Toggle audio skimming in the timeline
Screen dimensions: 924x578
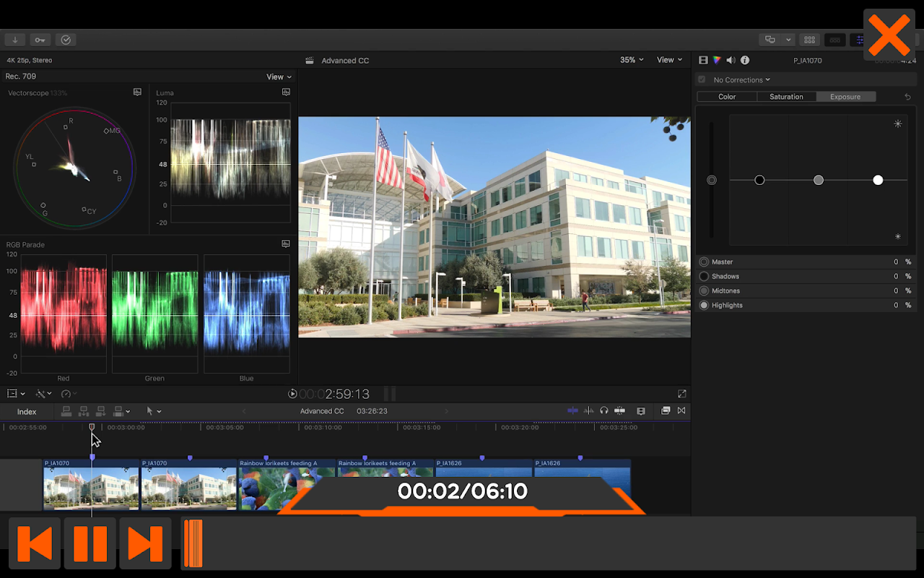pos(589,411)
